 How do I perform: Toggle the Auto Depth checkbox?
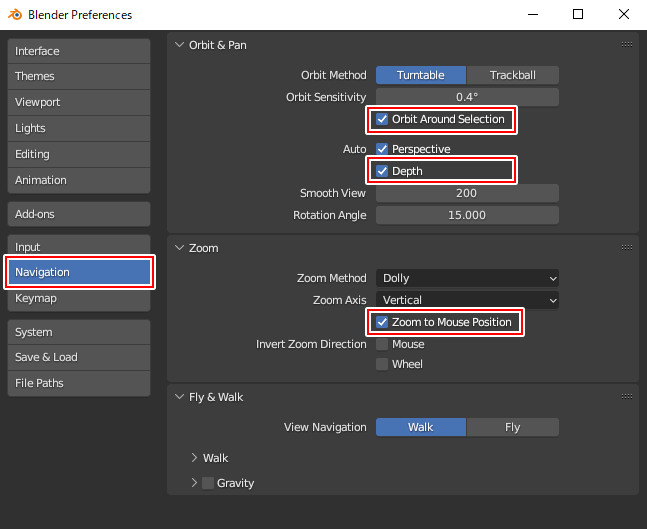point(382,171)
